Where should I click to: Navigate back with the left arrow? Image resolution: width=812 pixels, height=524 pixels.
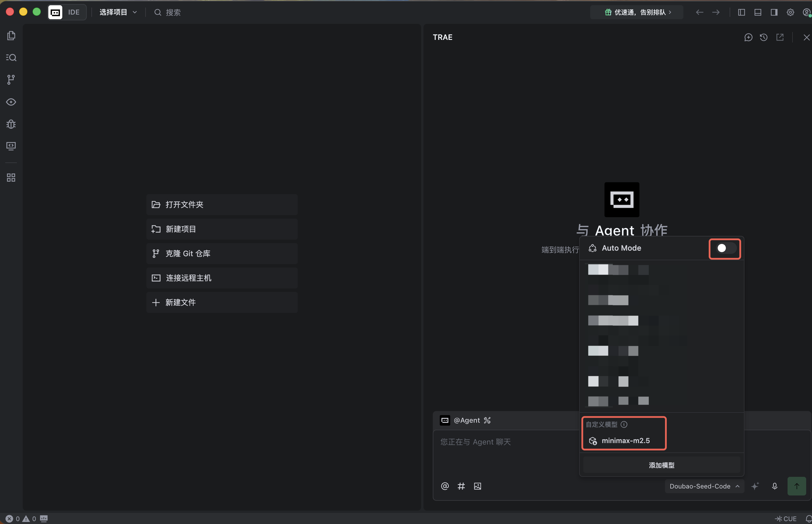pyautogui.click(x=699, y=12)
